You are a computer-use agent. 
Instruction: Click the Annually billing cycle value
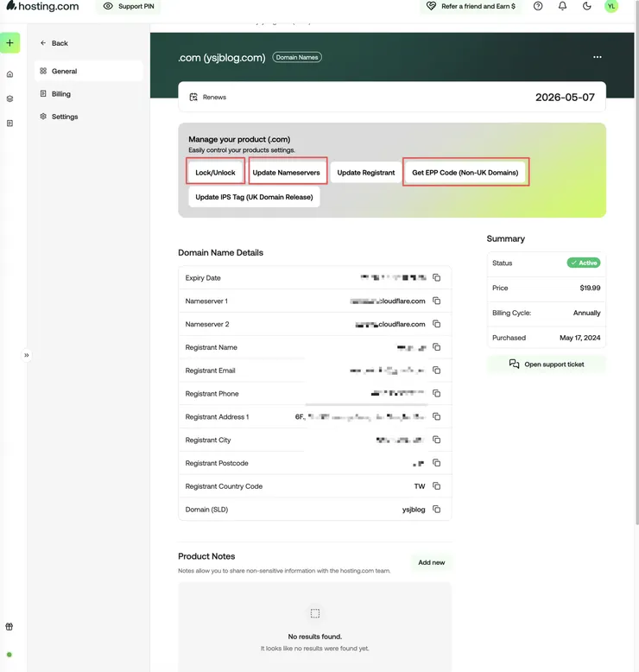(586, 313)
